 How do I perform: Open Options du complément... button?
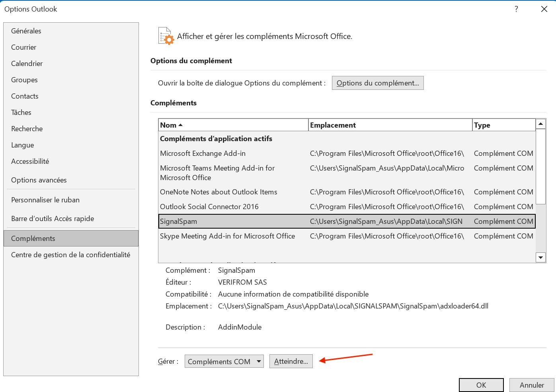[378, 83]
